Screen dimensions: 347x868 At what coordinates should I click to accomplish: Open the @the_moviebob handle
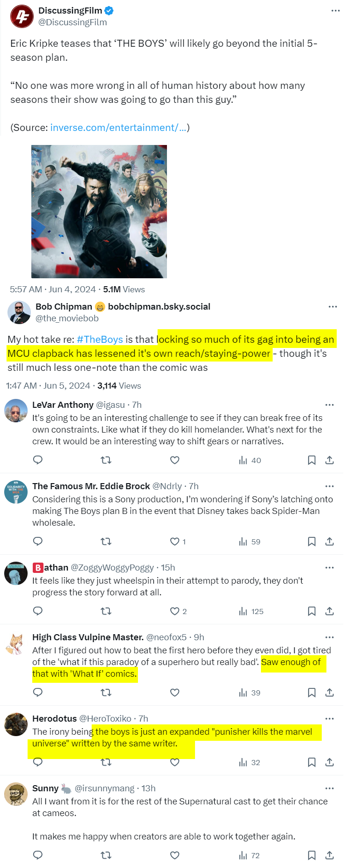click(x=67, y=318)
